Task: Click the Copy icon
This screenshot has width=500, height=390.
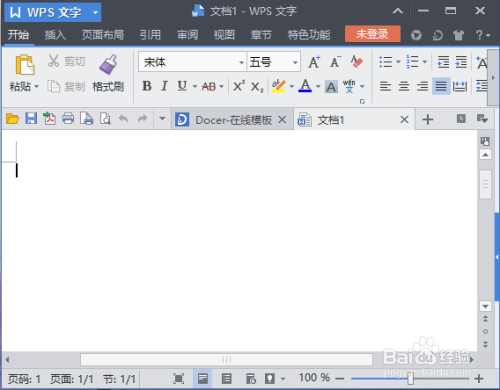Action: (53, 86)
